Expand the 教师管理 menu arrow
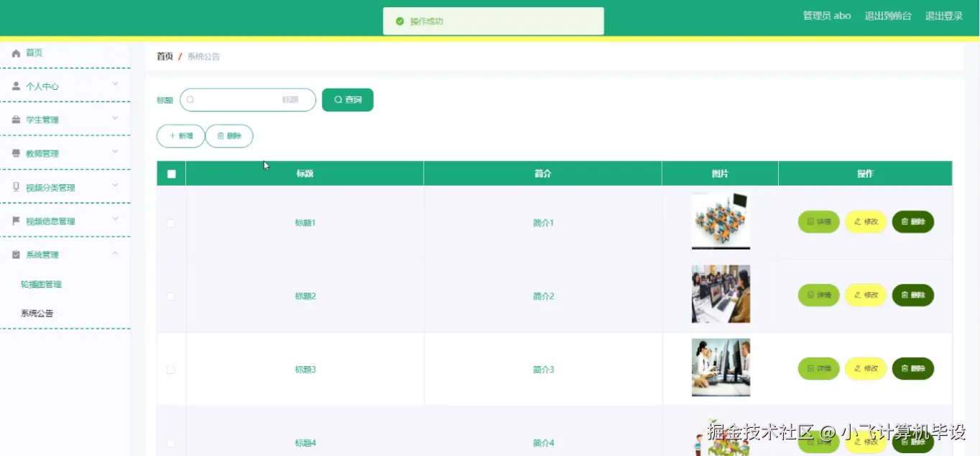980x456 pixels. pyautogui.click(x=115, y=152)
